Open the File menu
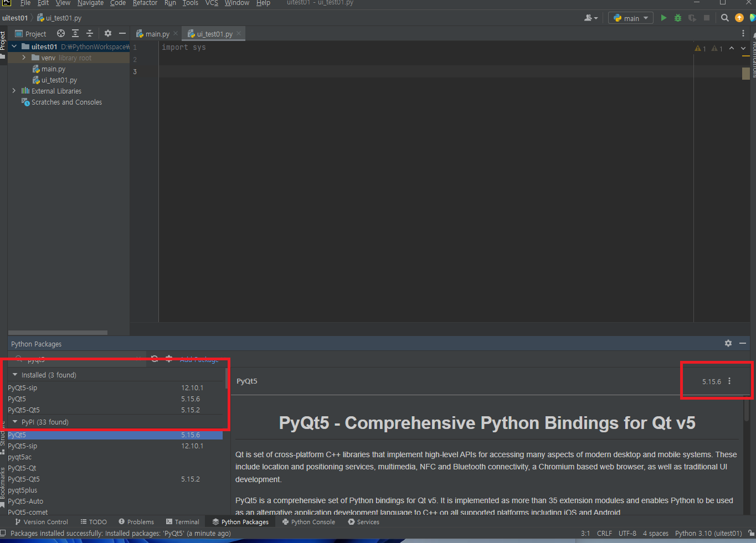This screenshot has width=756, height=543. (25, 3)
